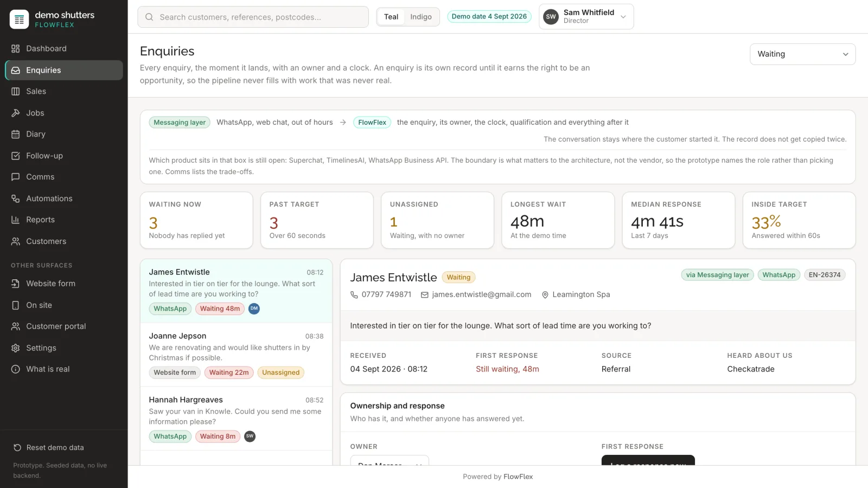Click the Waiting 8m tag
Image resolution: width=868 pixels, height=488 pixels.
(x=218, y=436)
